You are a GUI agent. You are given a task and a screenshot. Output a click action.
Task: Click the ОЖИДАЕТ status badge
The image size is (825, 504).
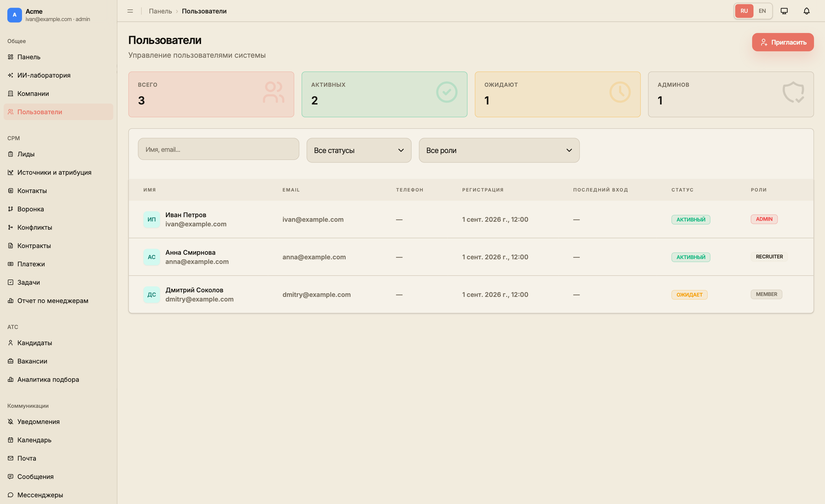tap(689, 294)
